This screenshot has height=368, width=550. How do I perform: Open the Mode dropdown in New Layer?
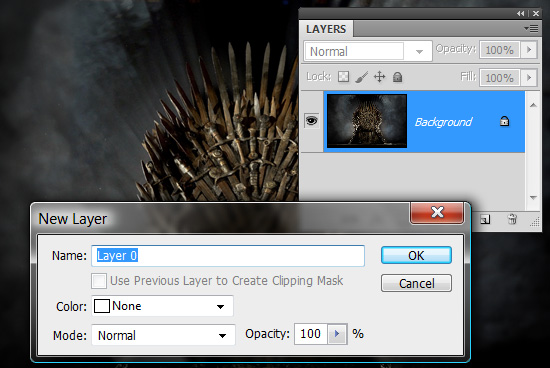click(163, 335)
